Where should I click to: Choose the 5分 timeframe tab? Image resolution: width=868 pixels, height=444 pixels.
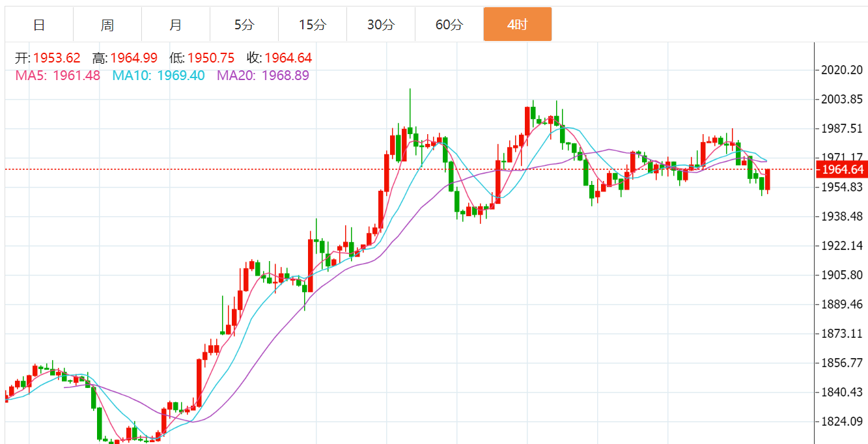(x=244, y=25)
